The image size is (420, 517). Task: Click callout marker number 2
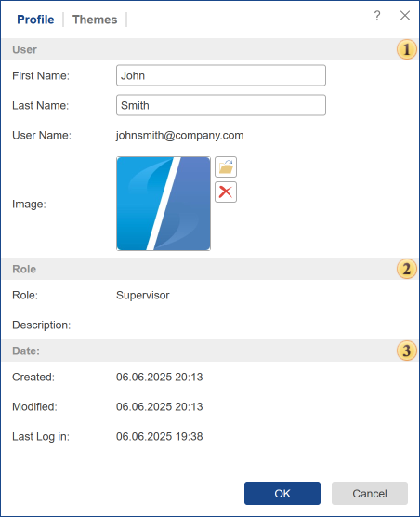click(x=406, y=269)
